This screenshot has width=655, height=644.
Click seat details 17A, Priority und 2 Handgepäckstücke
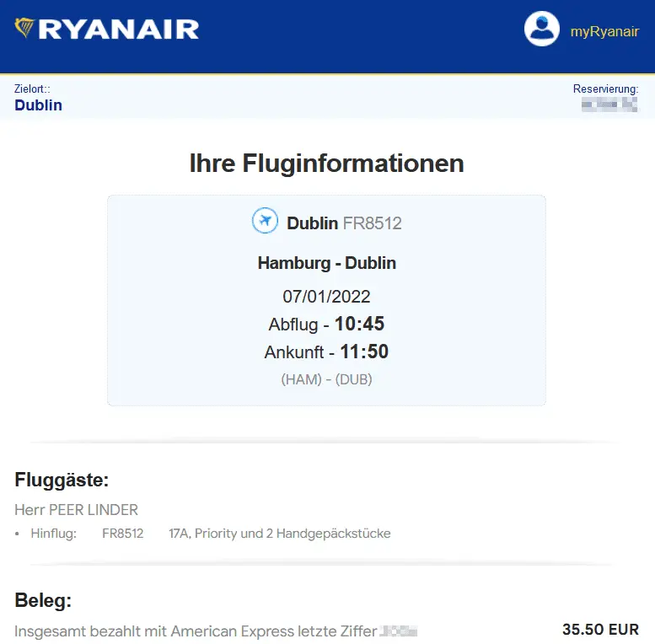coord(279,534)
